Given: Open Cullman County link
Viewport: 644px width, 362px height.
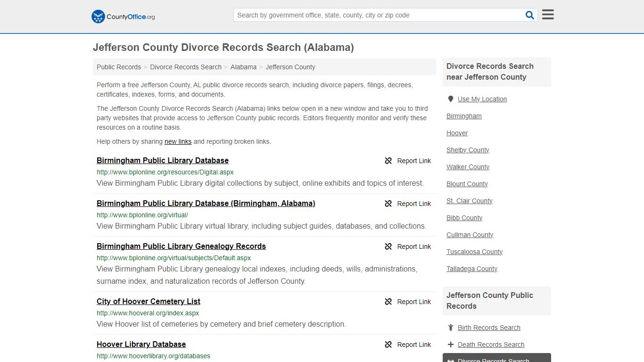Looking at the screenshot, I should click(x=470, y=235).
